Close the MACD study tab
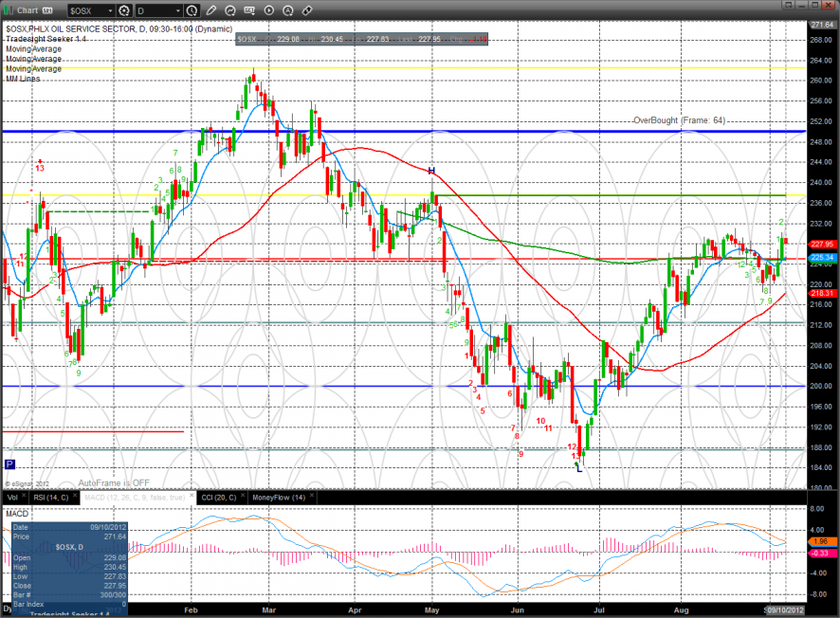Viewport: 840px width, 618px height. [x=192, y=496]
